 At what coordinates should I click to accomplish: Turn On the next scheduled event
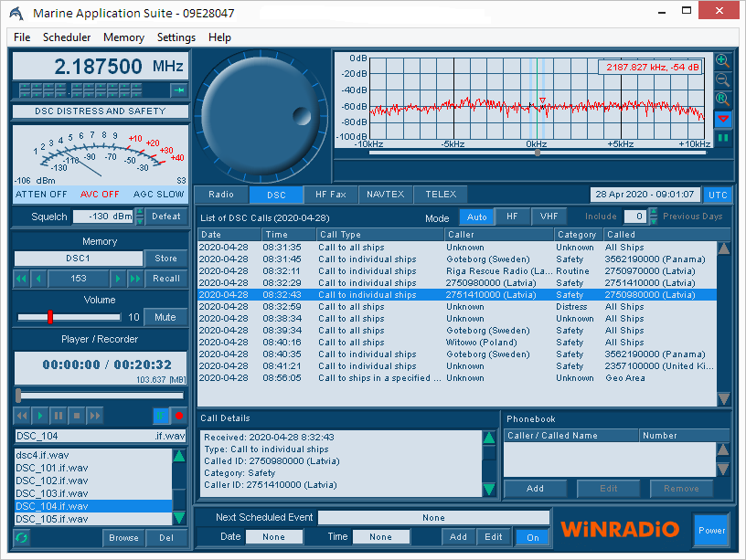coord(532,537)
